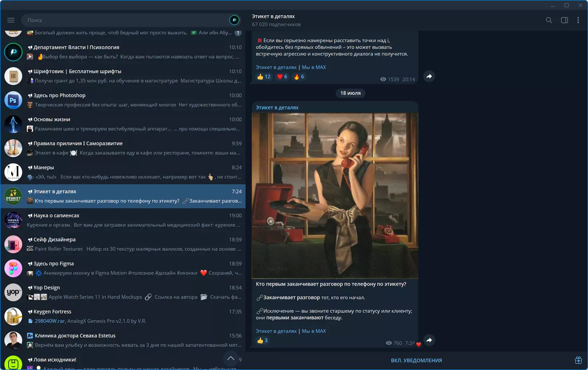Click the search icon in chat header

point(549,20)
